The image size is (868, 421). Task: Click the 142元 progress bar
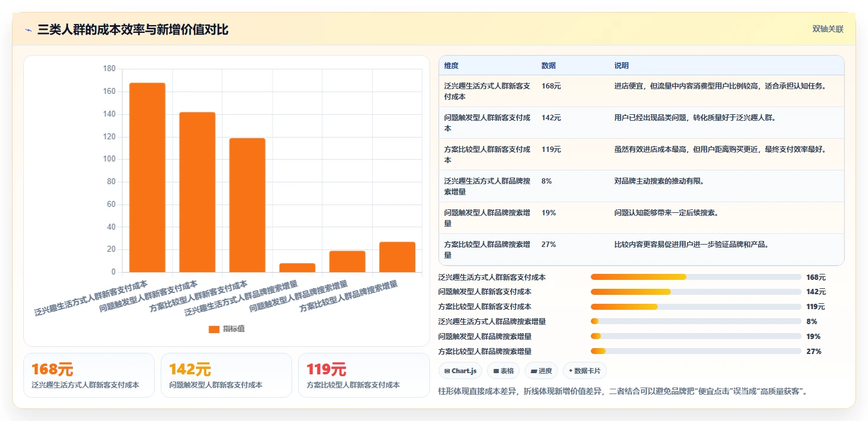click(696, 292)
